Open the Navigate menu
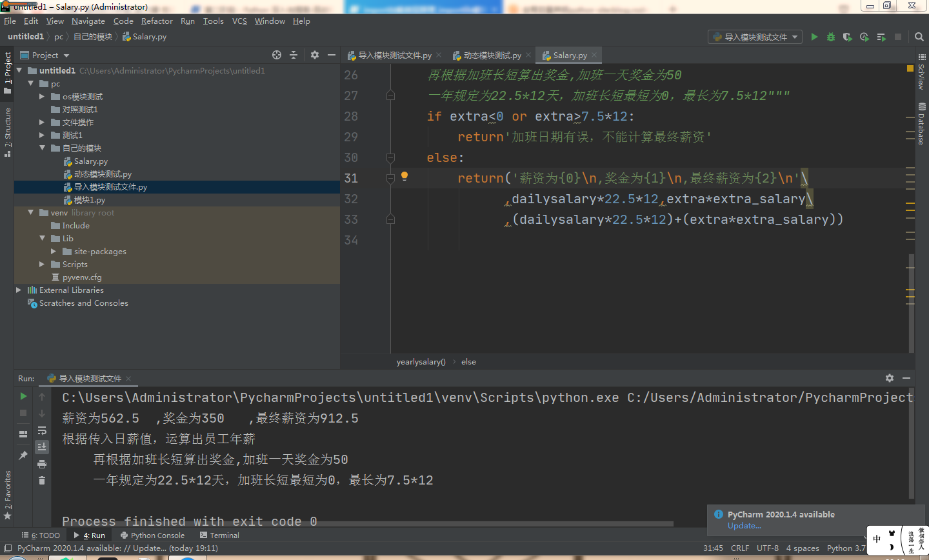 [88, 21]
